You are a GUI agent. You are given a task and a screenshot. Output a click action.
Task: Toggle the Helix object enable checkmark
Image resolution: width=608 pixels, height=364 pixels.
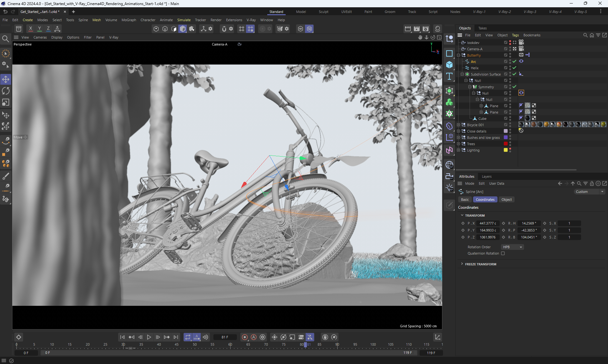click(x=514, y=68)
